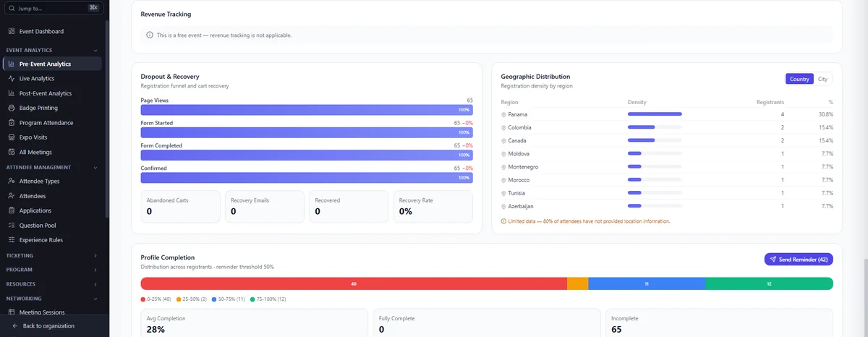Click the Page Views funnel bar
Screen dimensions: 868x337
click(x=307, y=110)
